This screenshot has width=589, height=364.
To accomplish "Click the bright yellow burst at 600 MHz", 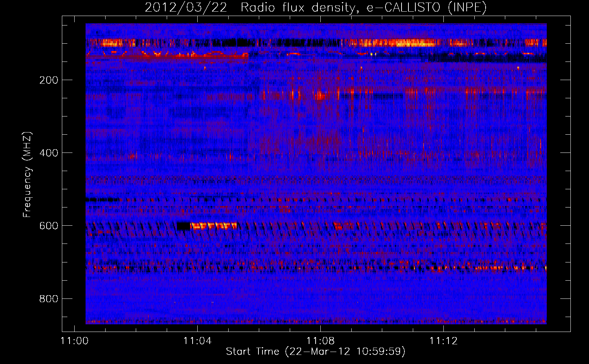I will pyautogui.click(x=213, y=226).
